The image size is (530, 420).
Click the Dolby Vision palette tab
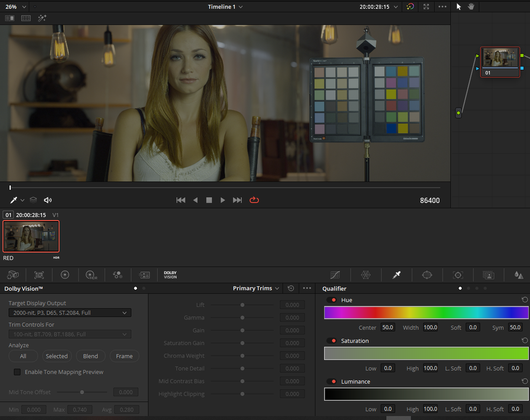[171, 275]
